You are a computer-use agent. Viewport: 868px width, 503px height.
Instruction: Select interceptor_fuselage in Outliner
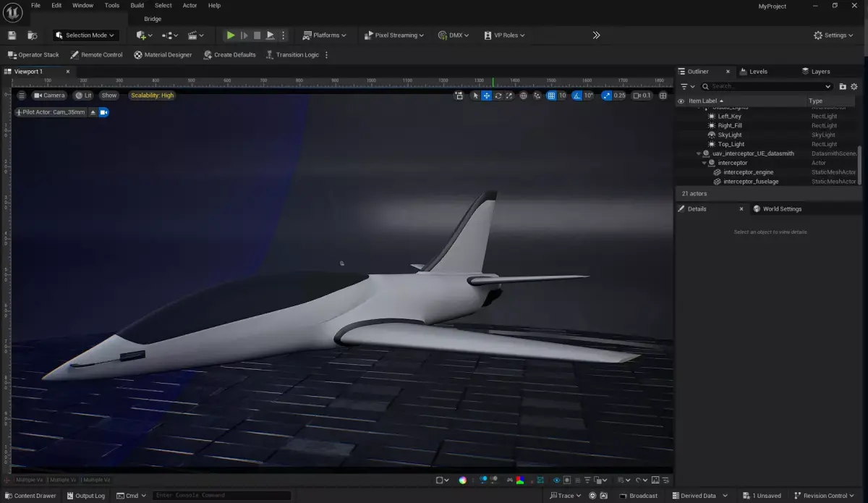[751, 182]
